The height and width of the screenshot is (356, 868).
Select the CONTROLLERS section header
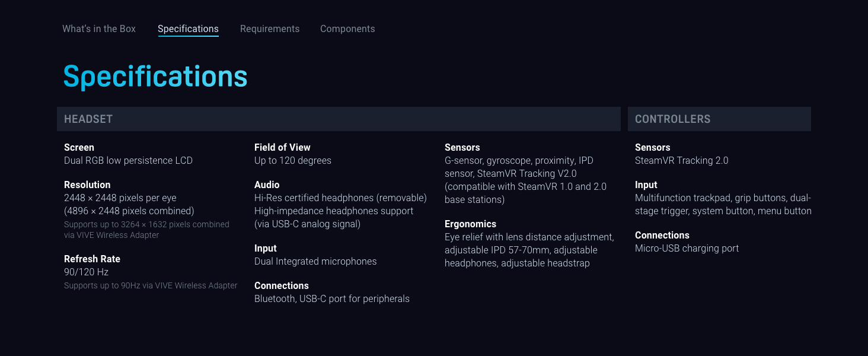672,119
